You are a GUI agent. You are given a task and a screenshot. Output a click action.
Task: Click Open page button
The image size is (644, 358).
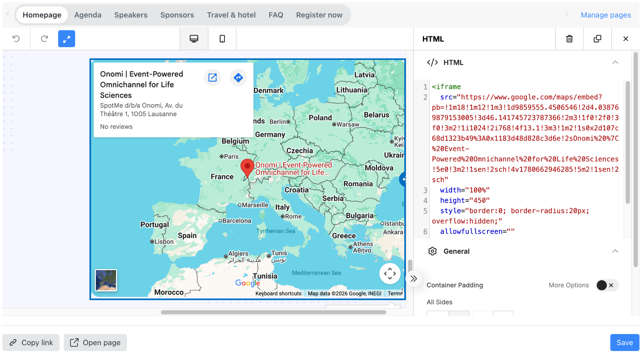pyautogui.click(x=95, y=342)
